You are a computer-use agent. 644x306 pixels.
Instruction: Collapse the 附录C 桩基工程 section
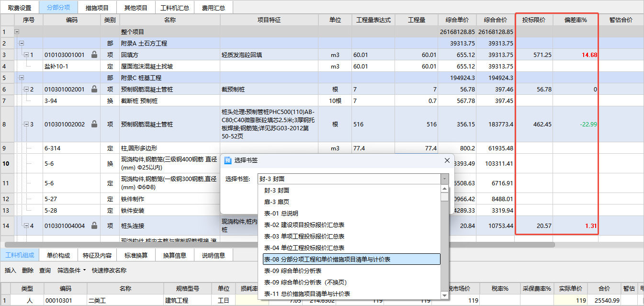(21, 78)
